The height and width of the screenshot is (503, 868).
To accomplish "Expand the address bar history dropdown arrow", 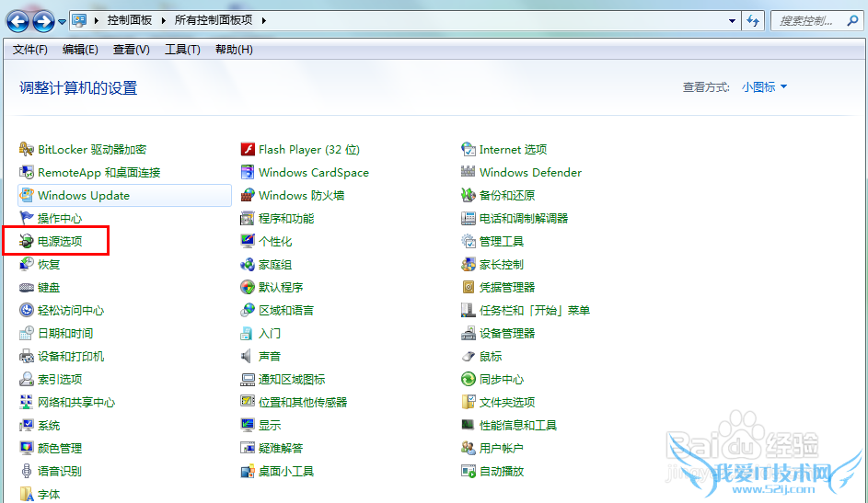I will pos(732,21).
